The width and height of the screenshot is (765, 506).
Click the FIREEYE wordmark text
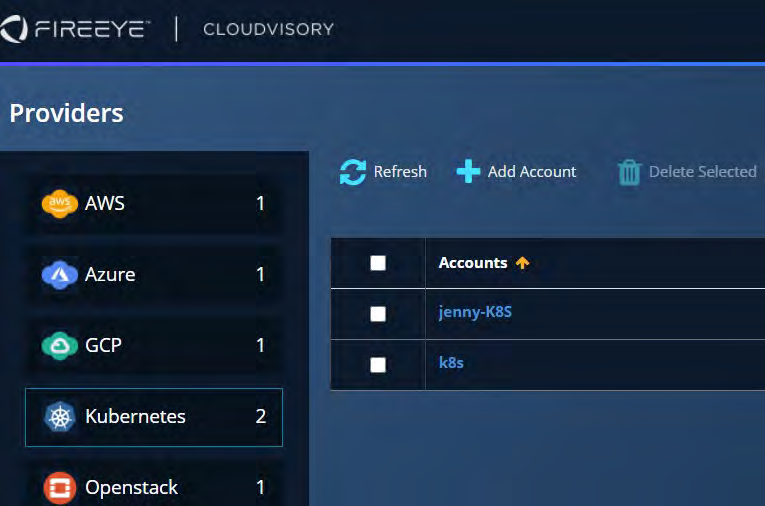pyautogui.click(x=92, y=29)
